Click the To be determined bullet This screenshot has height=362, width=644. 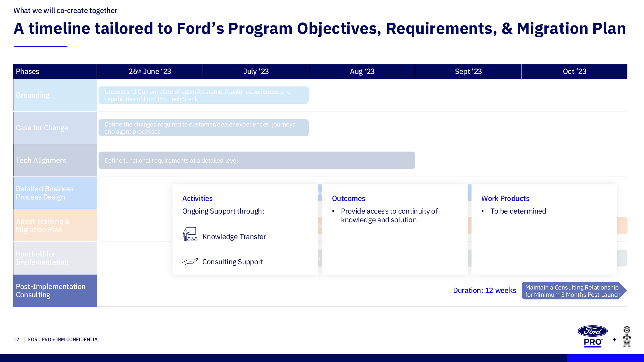point(518,211)
